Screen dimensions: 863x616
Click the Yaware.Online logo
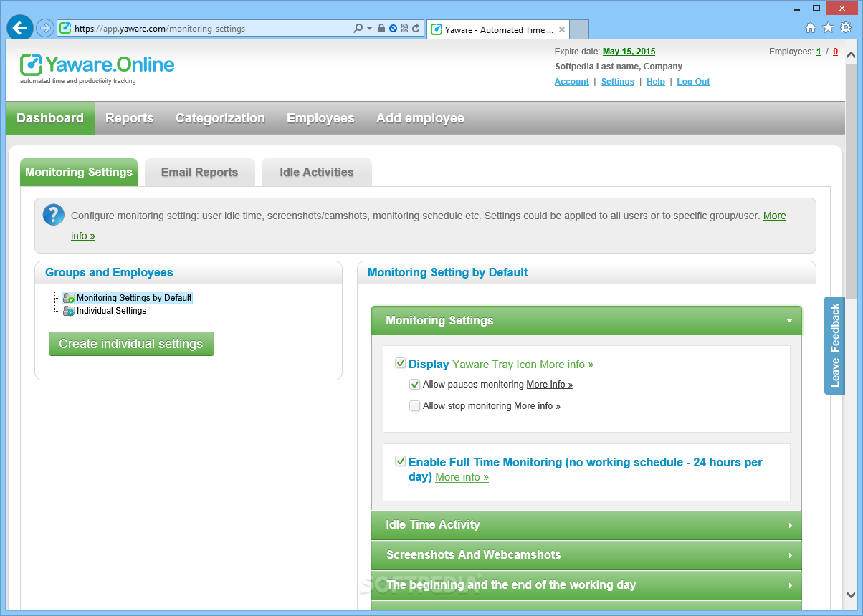pos(97,68)
